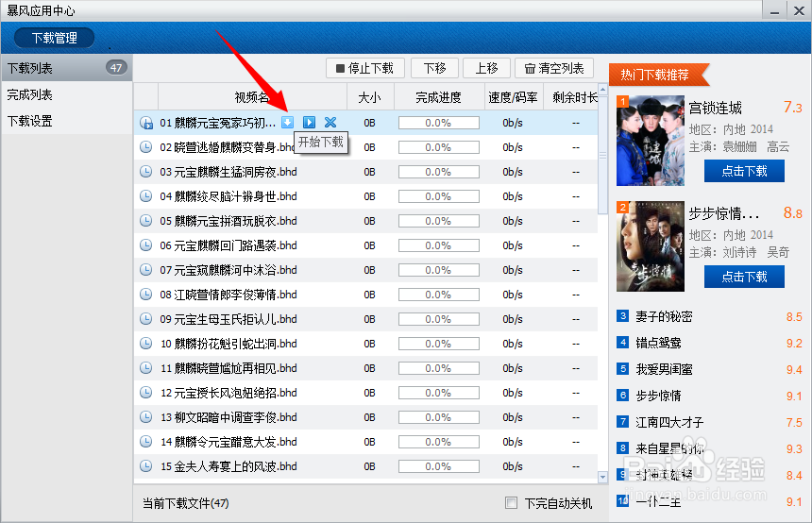Viewport: 812px width, 523px height.
Task: Click progress bar of episode 15 row
Action: [x=439, y=466]
